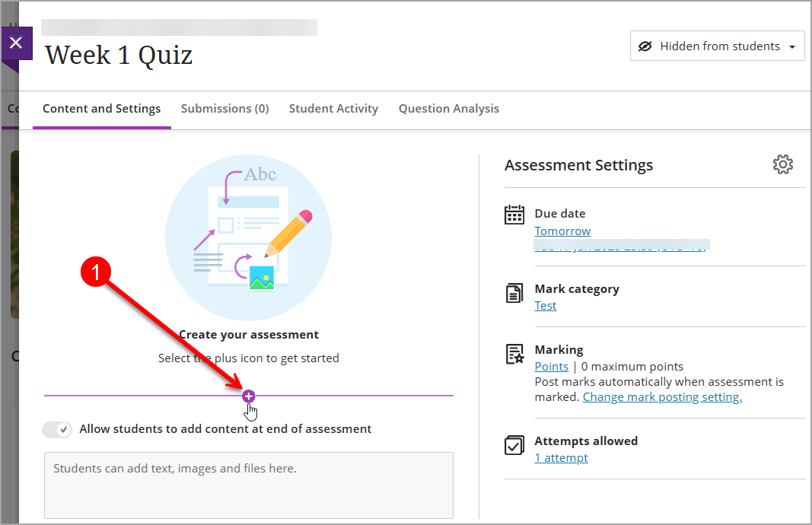This screenshot has width=812, height=525.
Task: Open the Hidden from students visibility menu
Action: [717, 46]
